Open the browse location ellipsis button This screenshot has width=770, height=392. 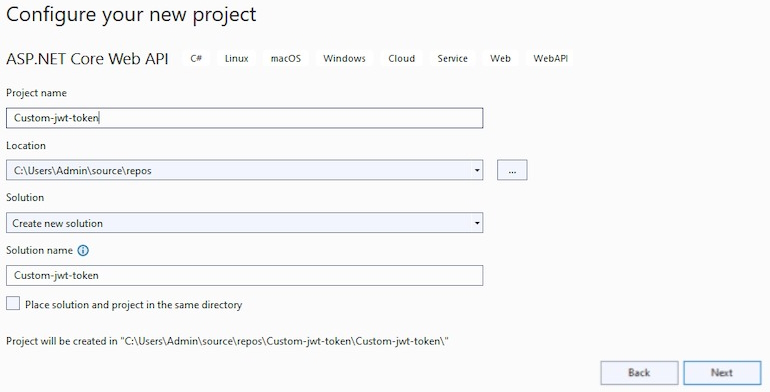(x=512, y=170)
